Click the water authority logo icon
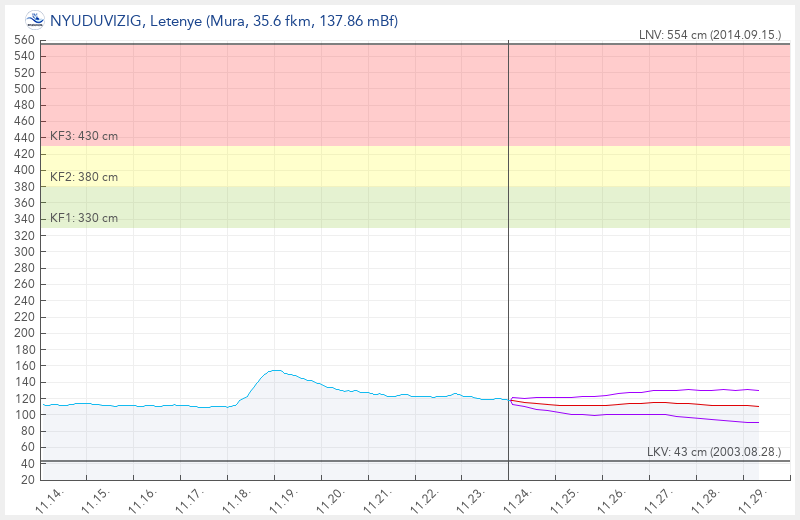Image resolution: width=800 pixels, height=520 pixels. 34,20
